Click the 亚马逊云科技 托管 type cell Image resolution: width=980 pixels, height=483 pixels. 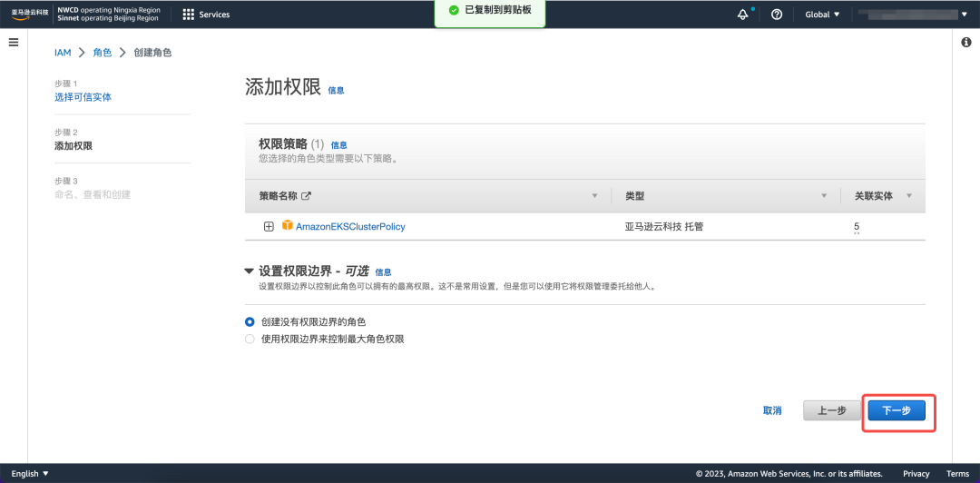click(663, 226)
